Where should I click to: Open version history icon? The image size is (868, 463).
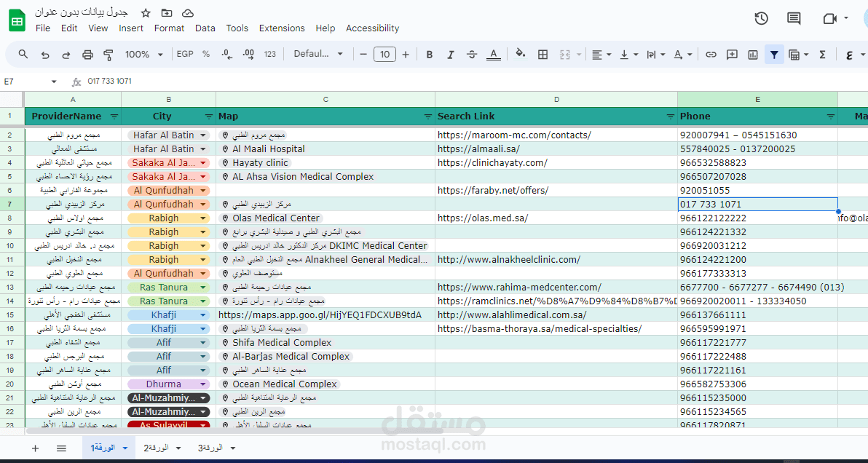[761, 18]
